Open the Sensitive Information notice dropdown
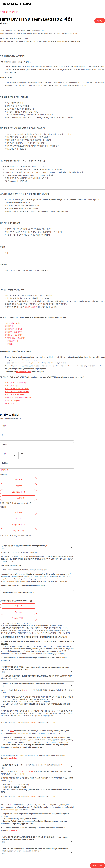The image size is (105, 868). tap(37, 767)
